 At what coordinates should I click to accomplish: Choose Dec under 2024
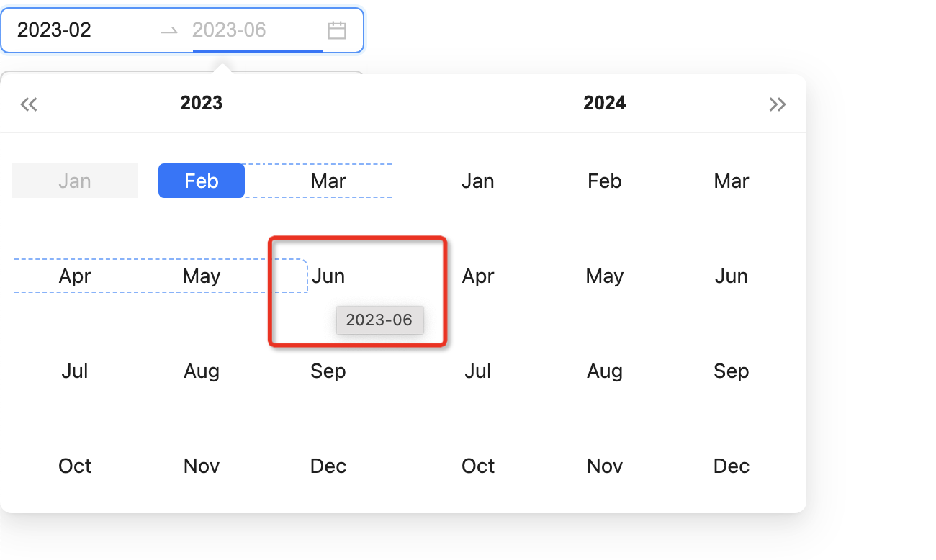(731, 466)
